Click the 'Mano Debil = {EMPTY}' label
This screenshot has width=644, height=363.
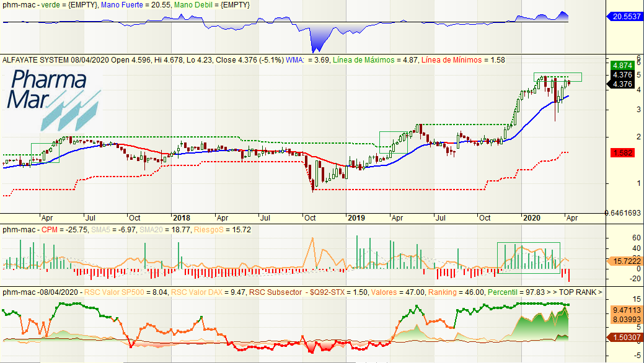(211, 5)
